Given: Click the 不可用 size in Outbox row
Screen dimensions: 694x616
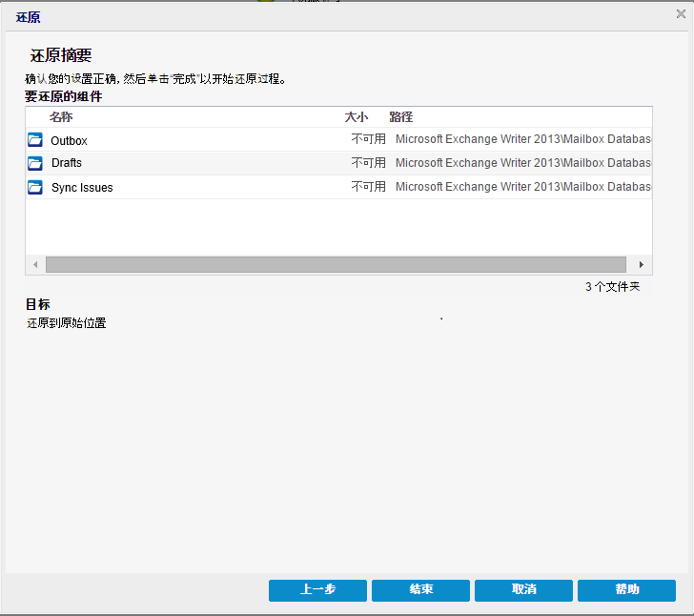Looking at the screenshot, I should (x=369, y=139).
